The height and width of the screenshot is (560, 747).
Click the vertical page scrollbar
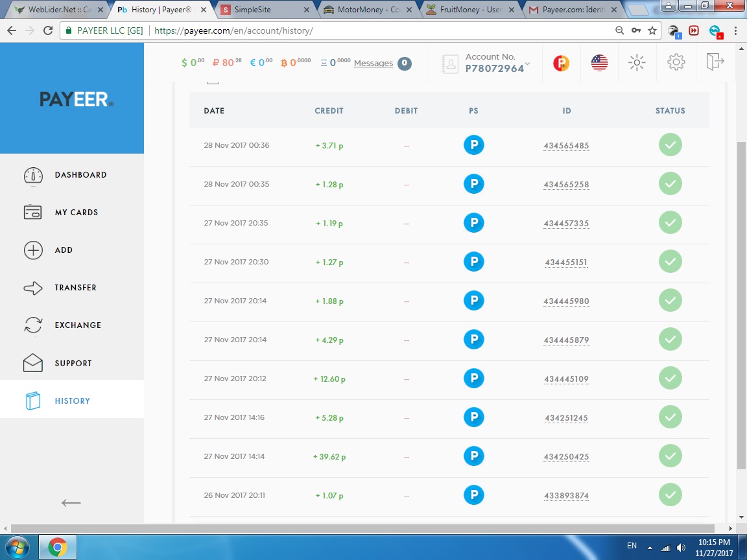coord(741,305)
